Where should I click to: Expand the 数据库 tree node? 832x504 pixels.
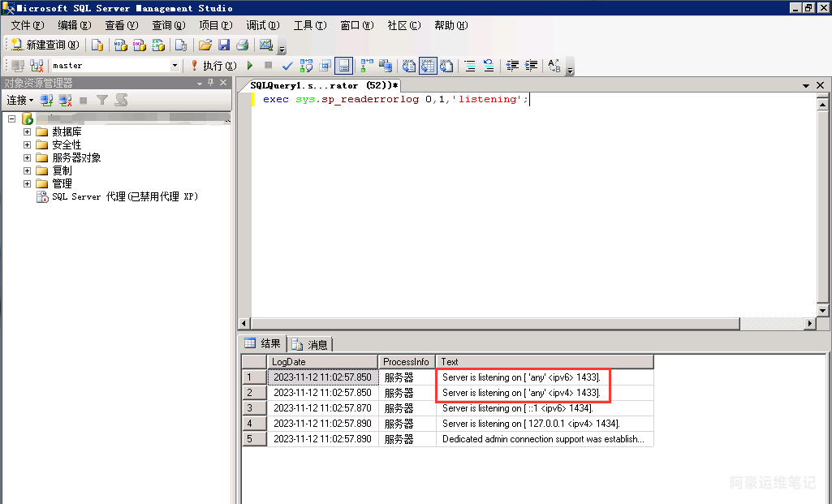[28, 131]
